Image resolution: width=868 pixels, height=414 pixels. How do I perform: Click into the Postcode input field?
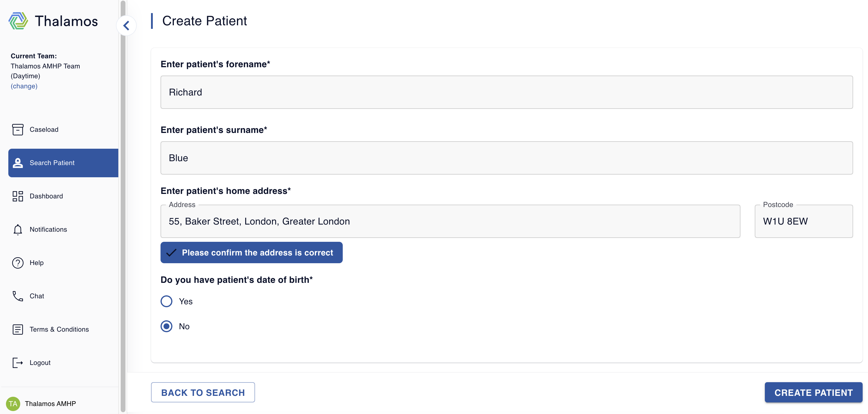(x=803, y=221)
